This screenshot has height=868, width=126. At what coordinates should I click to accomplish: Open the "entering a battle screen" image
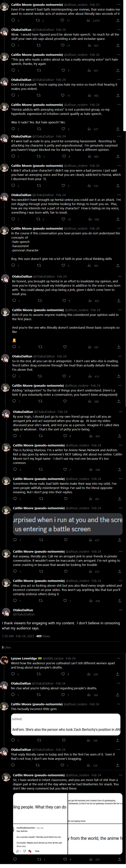click(x=68, y=524)
